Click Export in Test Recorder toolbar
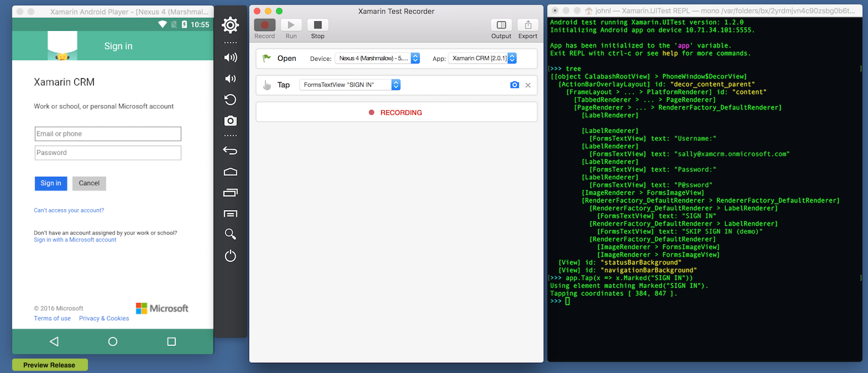Screen dimensions: 868x373 coord(528,25)
